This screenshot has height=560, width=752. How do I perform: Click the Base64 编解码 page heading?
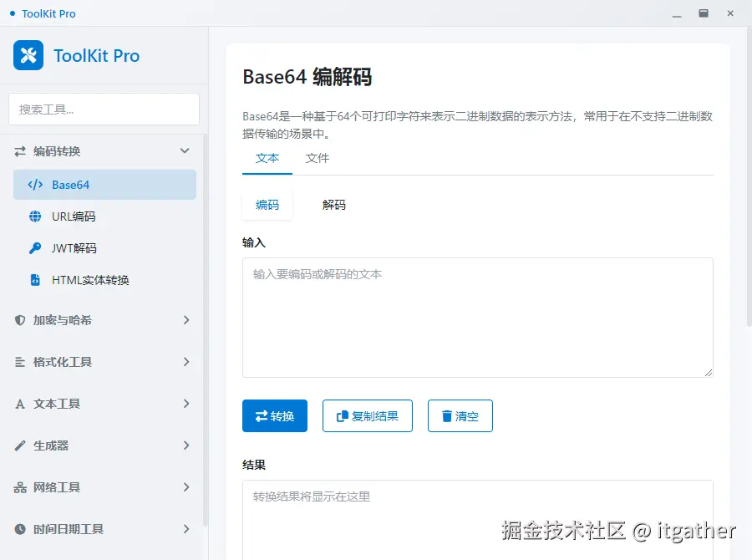[x=307, y=77]
